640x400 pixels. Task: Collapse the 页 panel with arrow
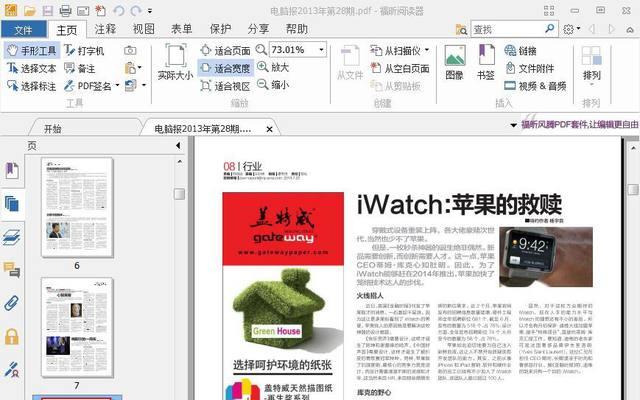point(178,145)
